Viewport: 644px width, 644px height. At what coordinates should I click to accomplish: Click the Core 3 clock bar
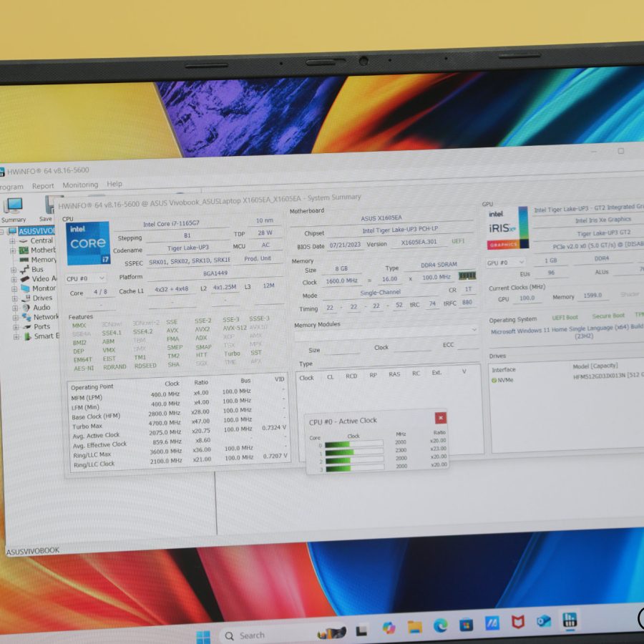(355, 467)
